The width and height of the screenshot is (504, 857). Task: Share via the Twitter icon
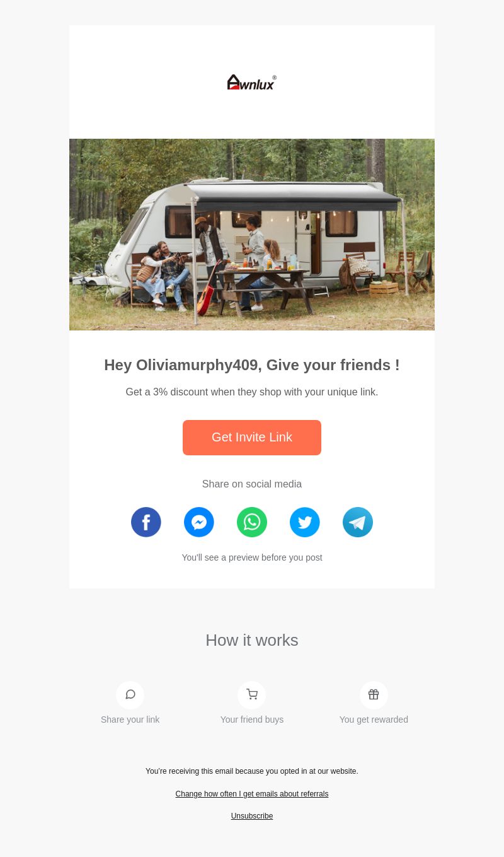coord(305,522)
